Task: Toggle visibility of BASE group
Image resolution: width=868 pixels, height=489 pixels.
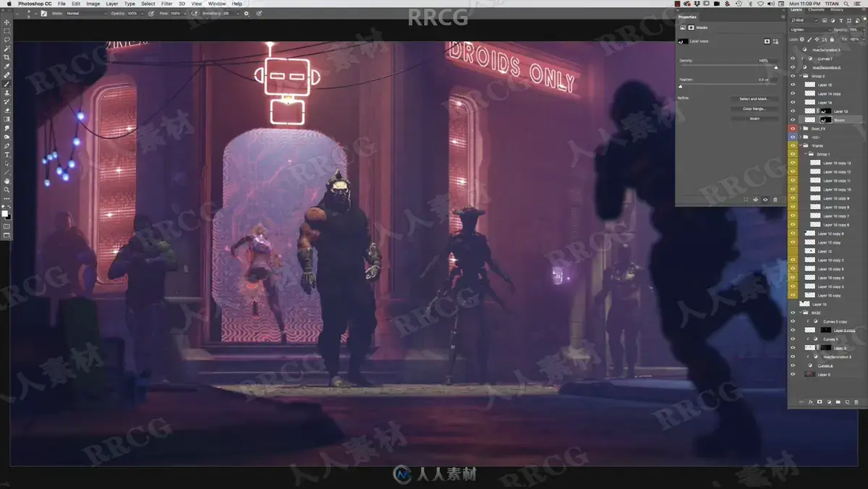Action: click(793, 312)
